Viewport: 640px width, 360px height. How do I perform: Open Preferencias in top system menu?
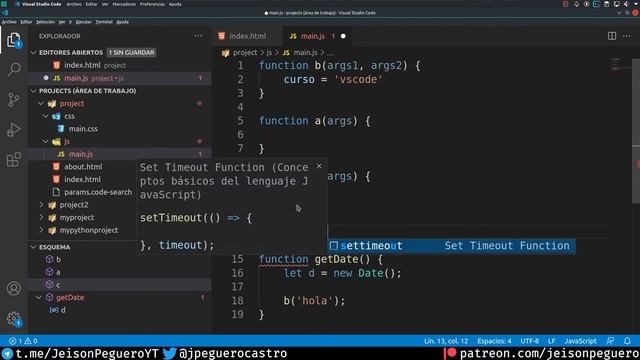152,4
